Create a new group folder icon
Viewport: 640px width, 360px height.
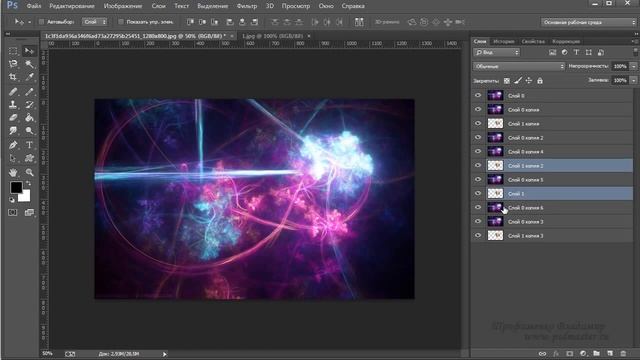596,353
